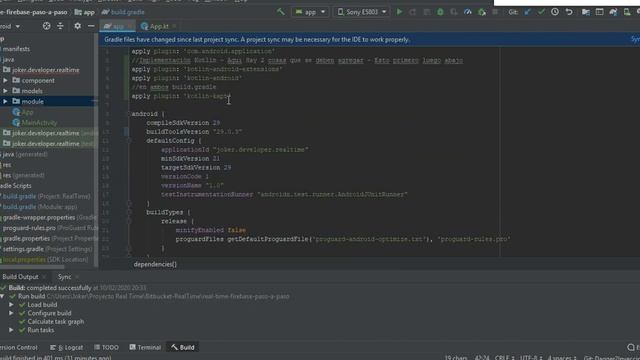Viewport: 640px width, 360px height.
Task: Click the Make Project hammer icon
Action: point(281,12)
